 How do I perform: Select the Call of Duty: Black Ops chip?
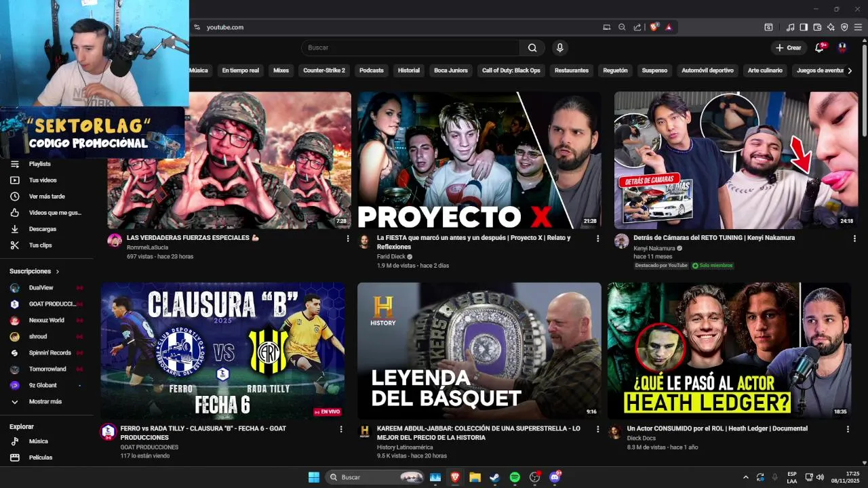coord(511,70)
